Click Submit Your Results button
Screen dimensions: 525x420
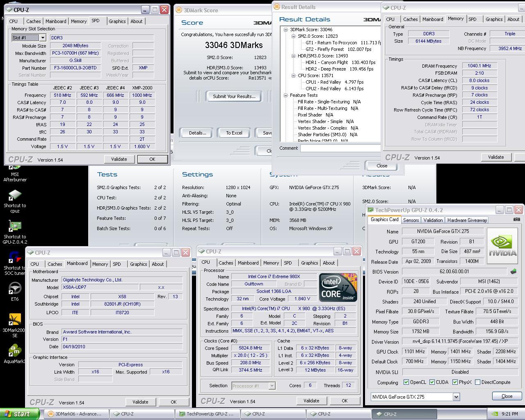tap(234, 96)
